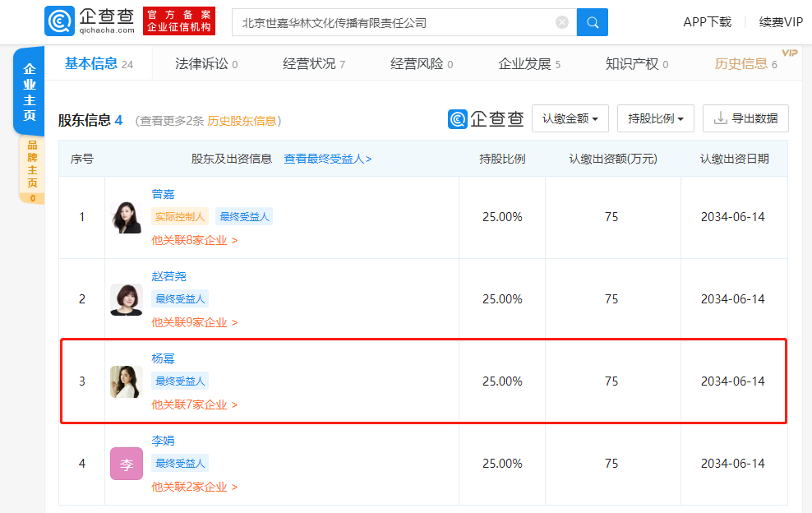Open 杨幂's profile photo
This screenshot has height=513, width=812.
126,382
